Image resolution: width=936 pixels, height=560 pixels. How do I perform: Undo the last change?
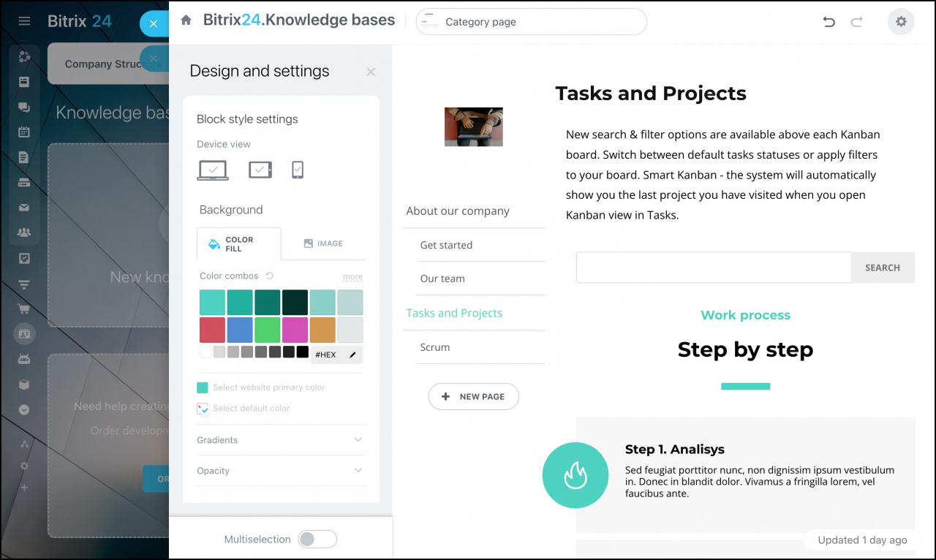click(x=829, y=22)
